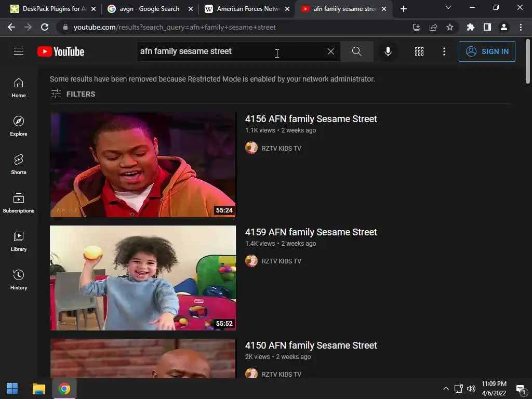View site lock information
Viewport: 532px width, 399px height.
65,27
